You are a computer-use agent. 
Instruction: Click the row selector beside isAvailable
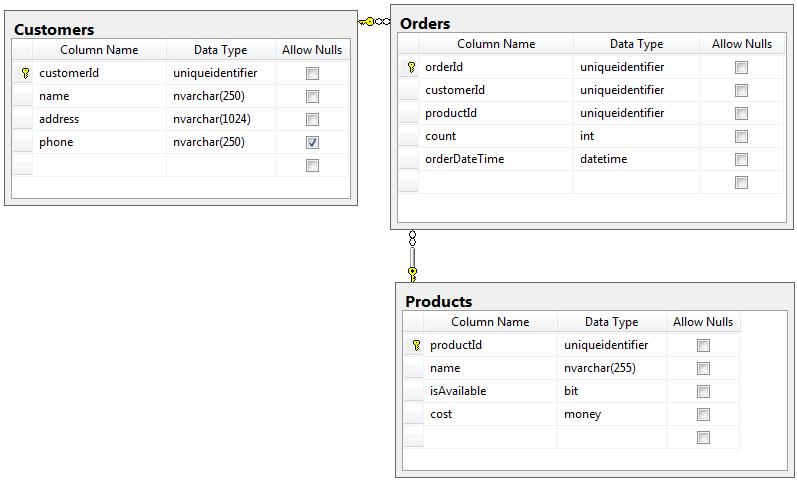(414, 391)
